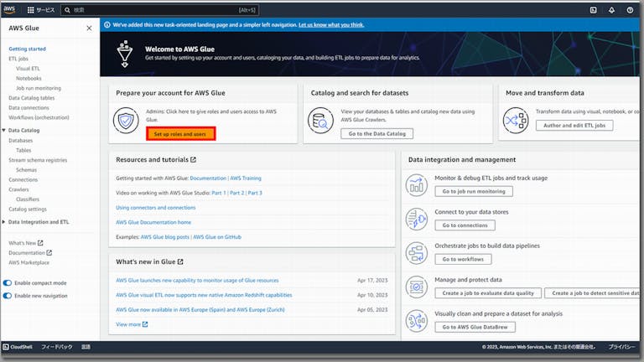Open Classifiers in sidebar
The height and width of the screenshot is (362, 644).
(x=28, y=199)
